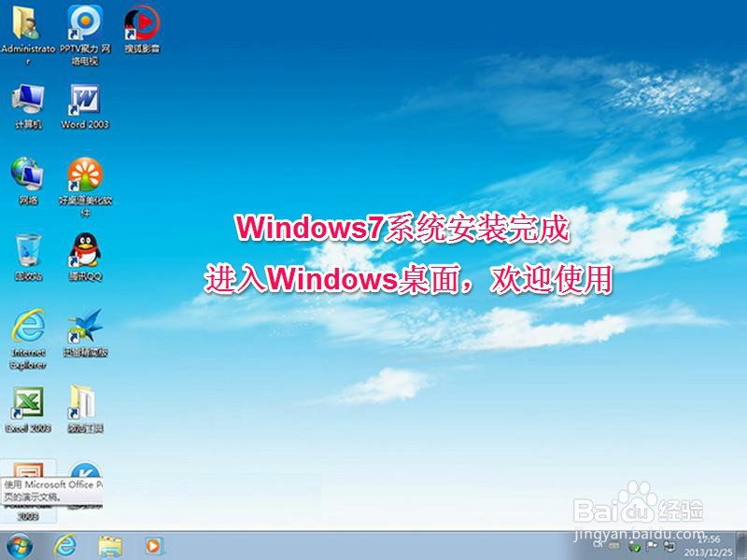
Task: Click the Show desktop button on taskbar edge
Action: tap(741, 546)
